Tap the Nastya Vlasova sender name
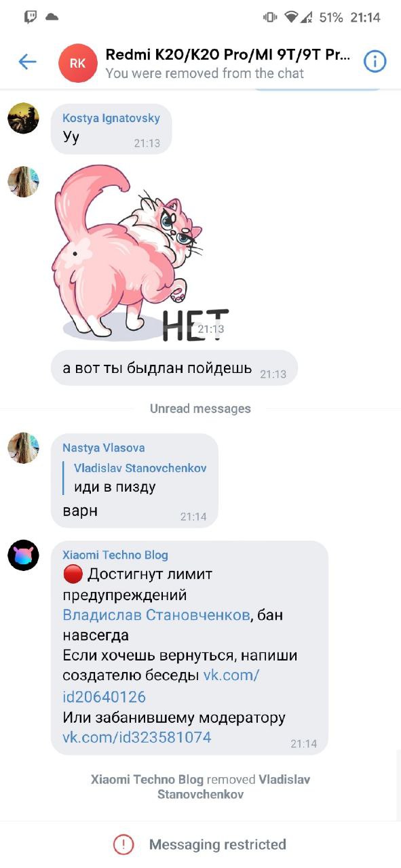401x868 pixels. [103, 448]
